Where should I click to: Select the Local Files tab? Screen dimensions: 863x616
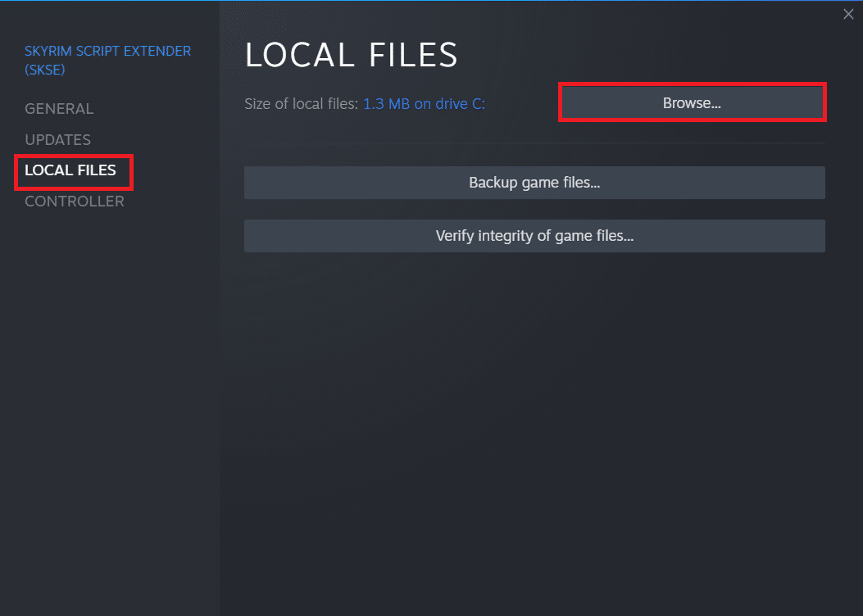(x=70, y=170)
